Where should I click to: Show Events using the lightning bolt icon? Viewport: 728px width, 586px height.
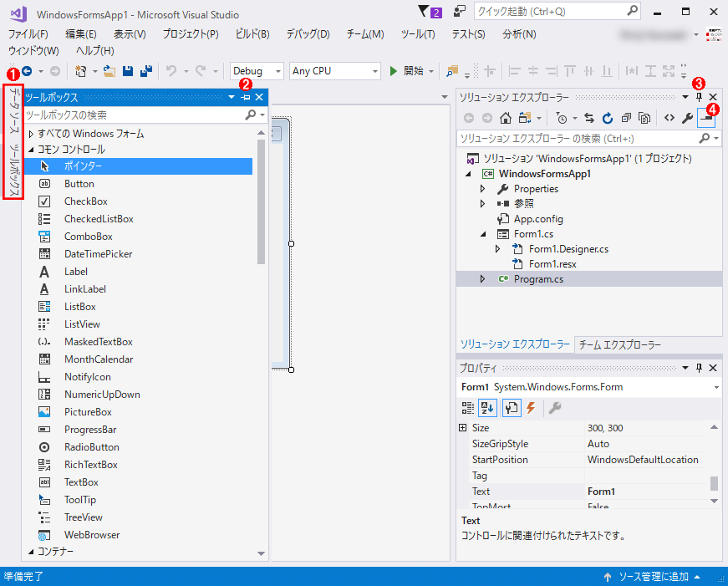click(x=530, y=407)
